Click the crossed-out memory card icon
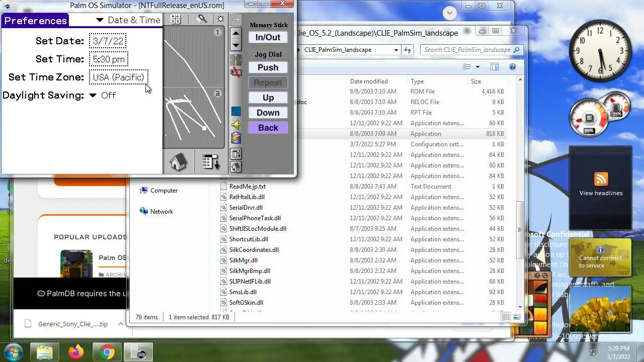Screen dimensions: 644x362 (235, 72)
